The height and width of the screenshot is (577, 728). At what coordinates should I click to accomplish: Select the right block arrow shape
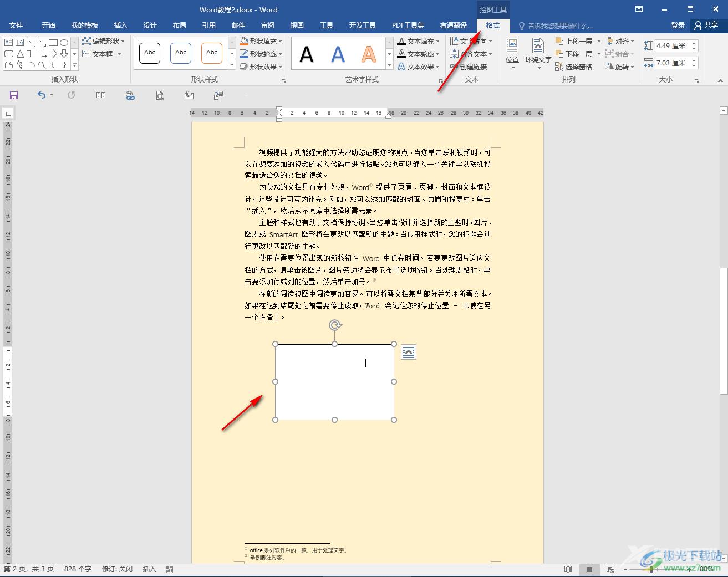[x=53, y=54]
